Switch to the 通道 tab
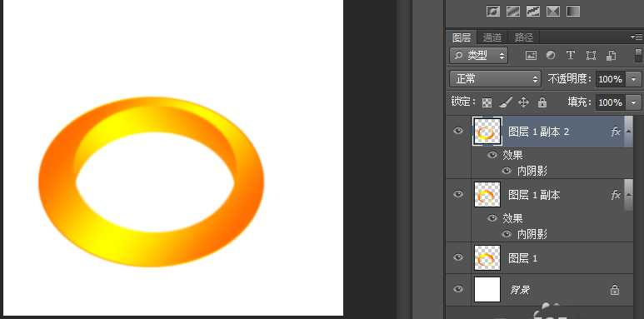The height and width of the screenshot is (319, 644). coord(492,37)
